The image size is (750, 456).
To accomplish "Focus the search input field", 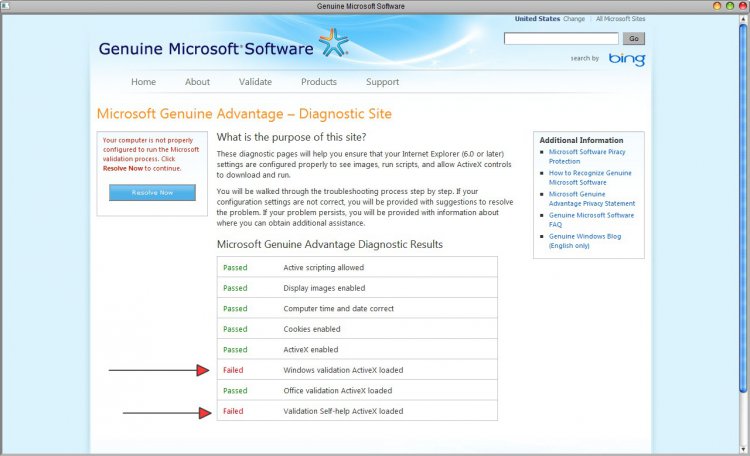I will [x=561, y=38].
